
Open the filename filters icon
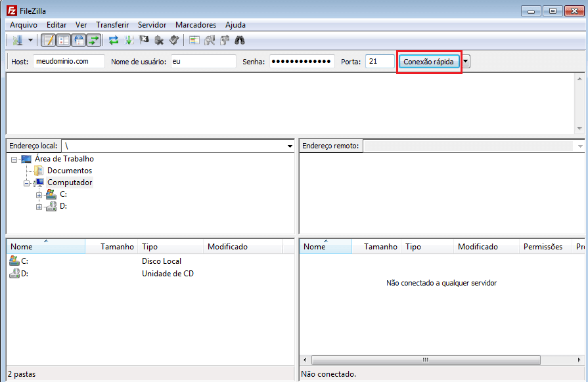point(194,40)
